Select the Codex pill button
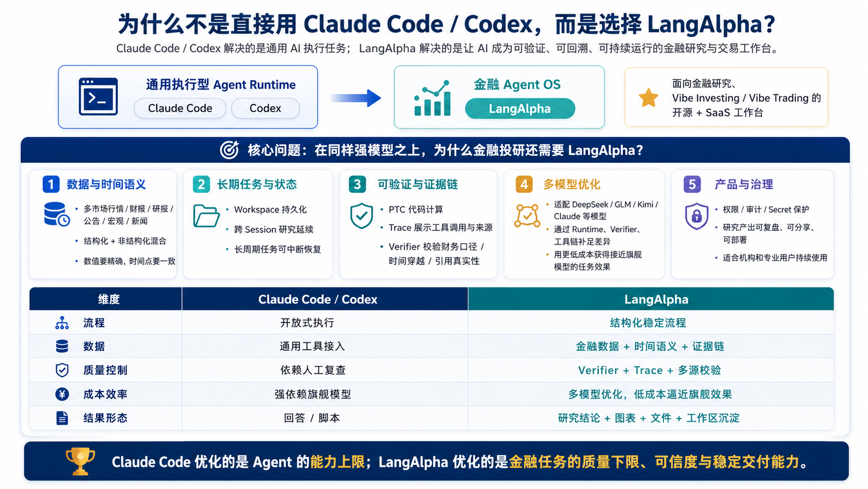This screenshot has width=868, height=489. click(265, 109)
